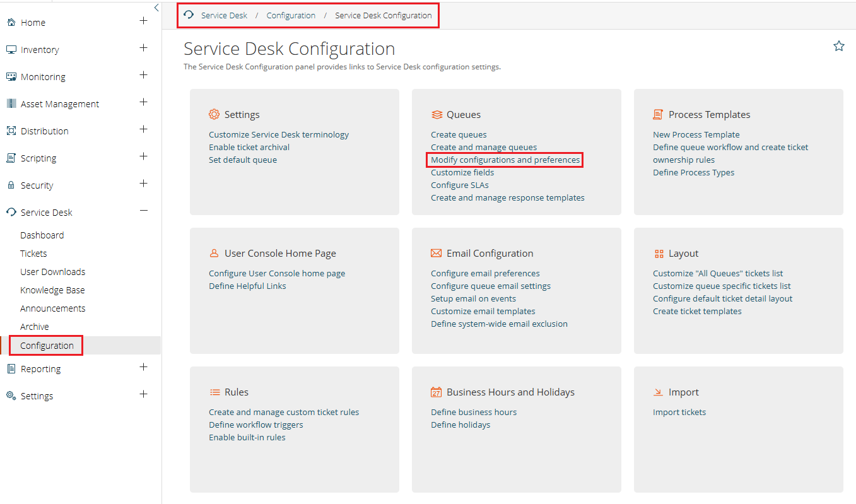Expand the Inventory section plus sign
The width and height of the screenshot is (856, 504).
coord(144,48)
